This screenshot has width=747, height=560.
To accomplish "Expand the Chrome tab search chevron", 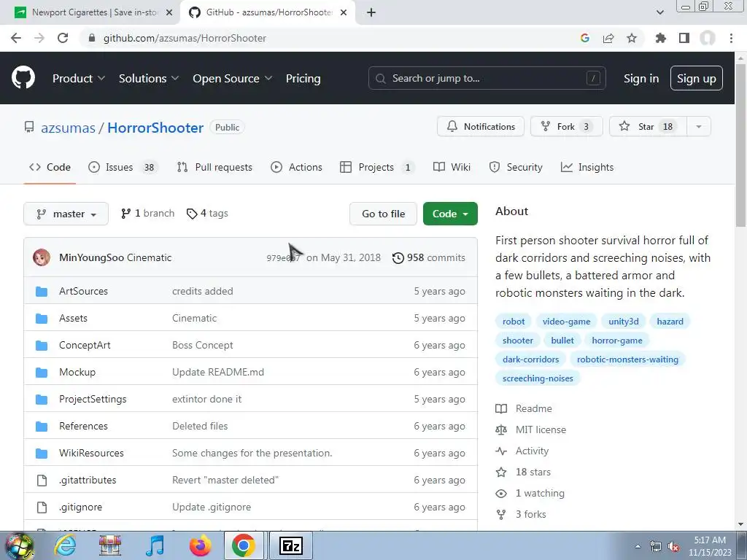I will click(659, 12).
